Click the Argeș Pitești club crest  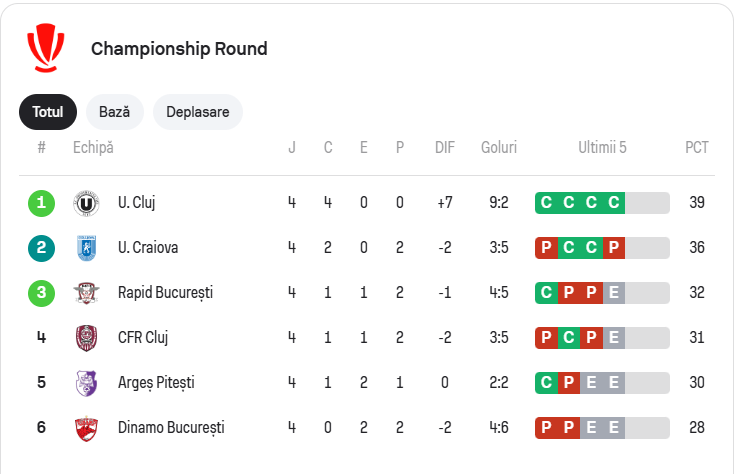(87, 382)
